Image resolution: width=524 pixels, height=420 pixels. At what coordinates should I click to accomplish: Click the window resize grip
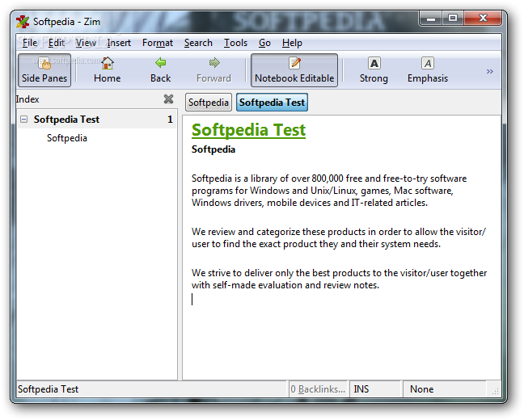pyautogui.click(x=495, y=391)
